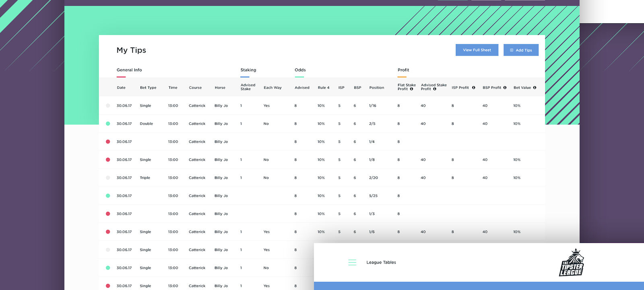Viewport: 644px width, 290px height.
Task: Open the hamburger menu beside League Tables
Action: point(352,263)
